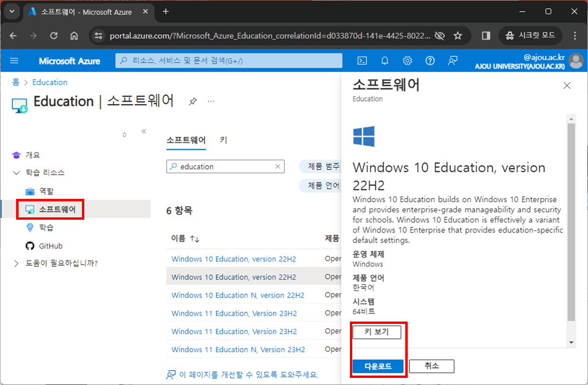Clear the education search box with X
The height and width of the screenshot is (385, 588).
click(278, 167)
